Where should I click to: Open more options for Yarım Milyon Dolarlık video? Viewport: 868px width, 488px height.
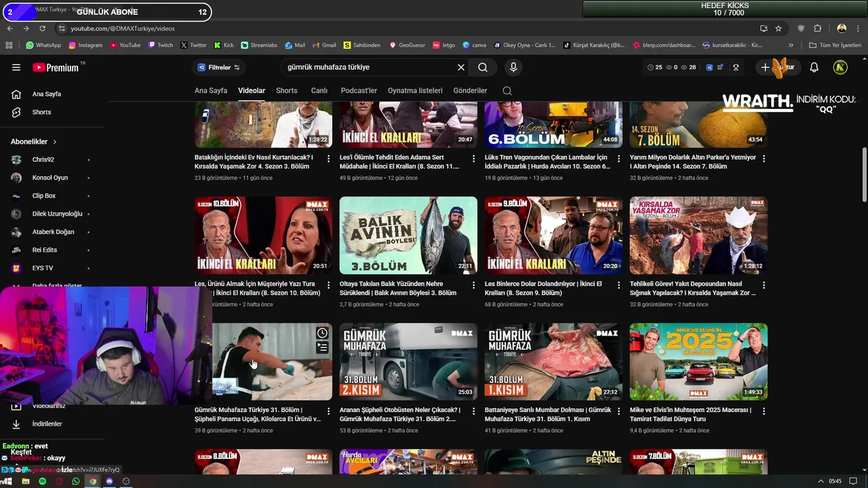(x=764, y=159)
